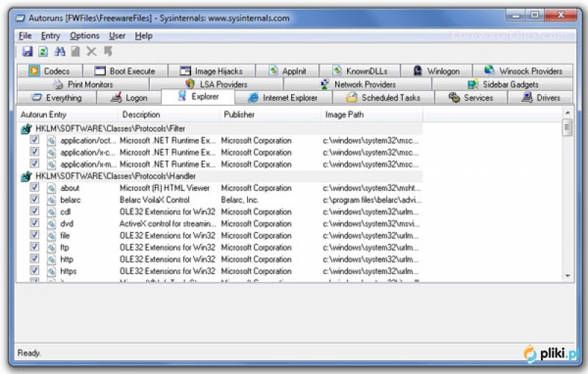
Task: Switch to the KnownDLLs tab
Action: 360,71
